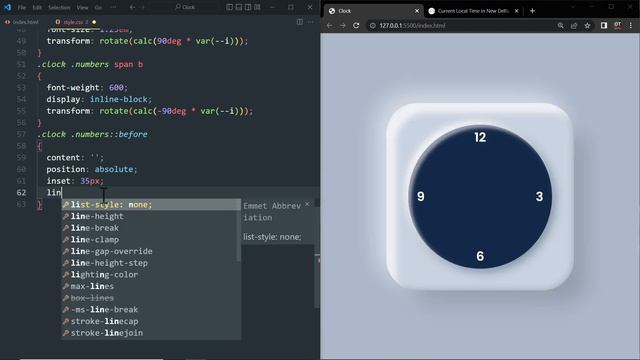Select the Clock browser tab
This screenshot has height=360, width=640.
(373, 11)
